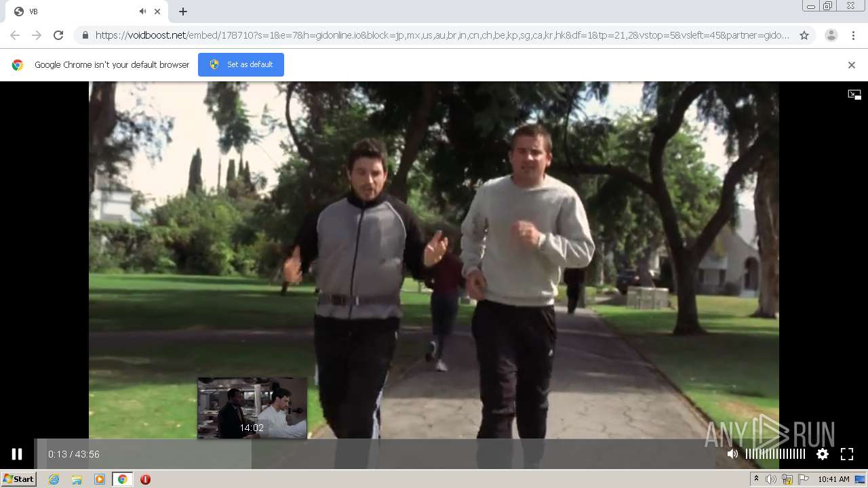Adjust the video volume level bar
The width and height of the screenshot is (868, 488).
(775, 454)
